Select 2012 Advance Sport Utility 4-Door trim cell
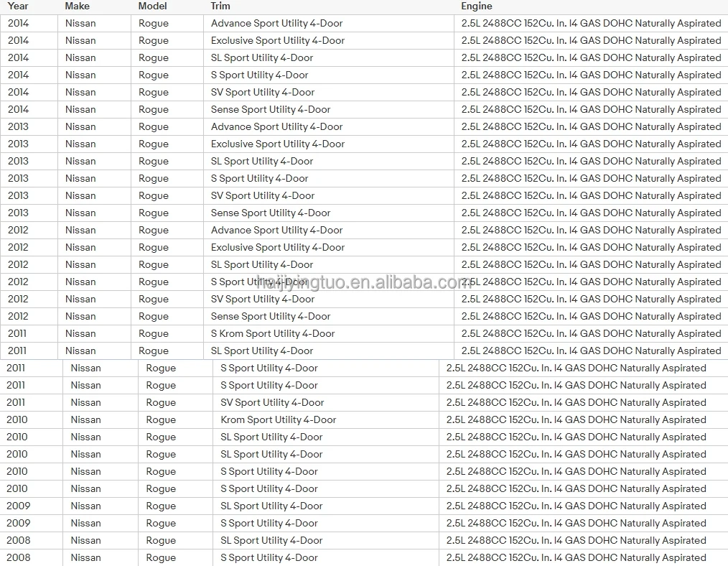The image size is (728, 566). coord(329,230)
